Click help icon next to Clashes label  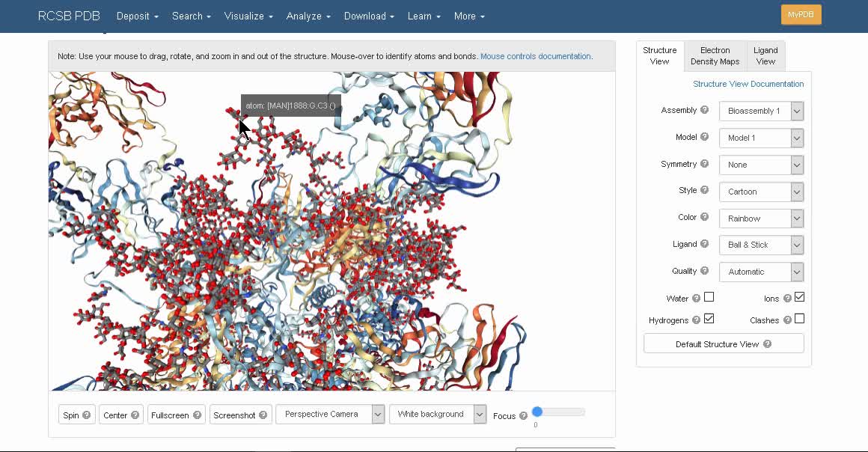click(x=786, y=320)
